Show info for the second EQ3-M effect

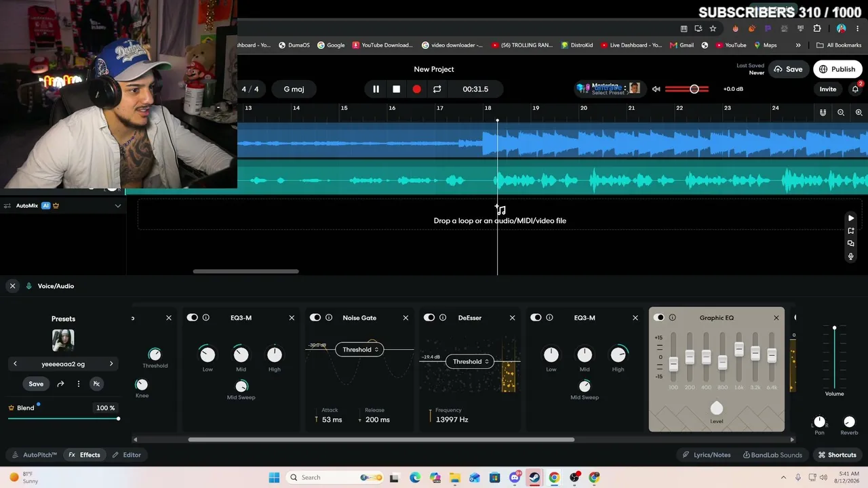click(x=549, y=317)
